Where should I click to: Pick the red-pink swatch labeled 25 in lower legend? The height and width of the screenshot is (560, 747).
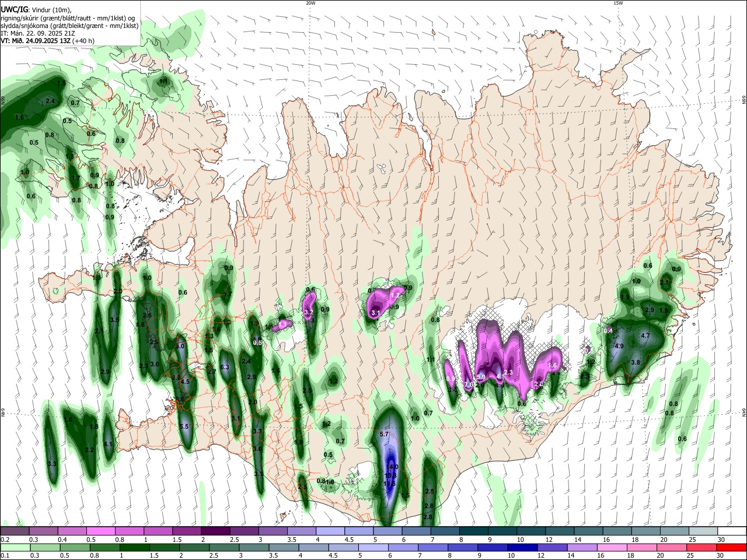coord(701,547)
